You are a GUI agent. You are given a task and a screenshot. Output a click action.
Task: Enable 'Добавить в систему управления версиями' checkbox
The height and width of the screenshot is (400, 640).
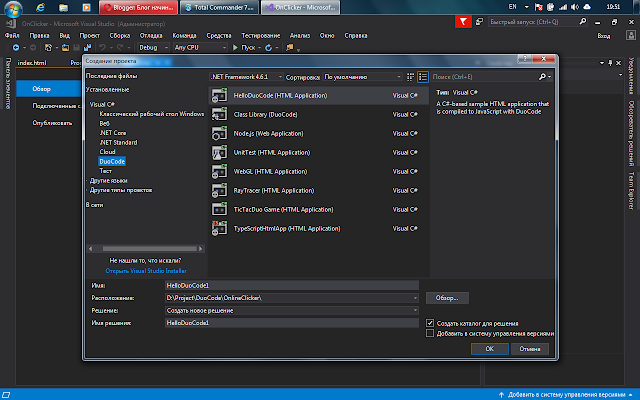pos(430,333)
